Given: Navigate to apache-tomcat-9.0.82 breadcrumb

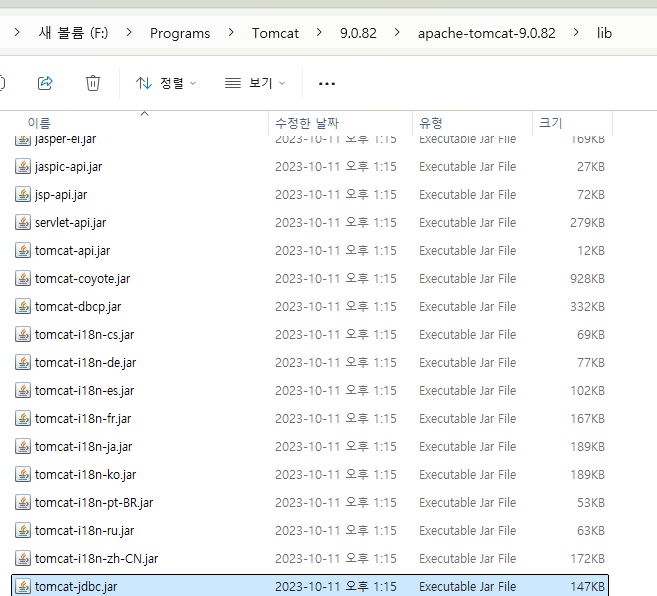Looking at the screenshot, I should click(486, 33).
